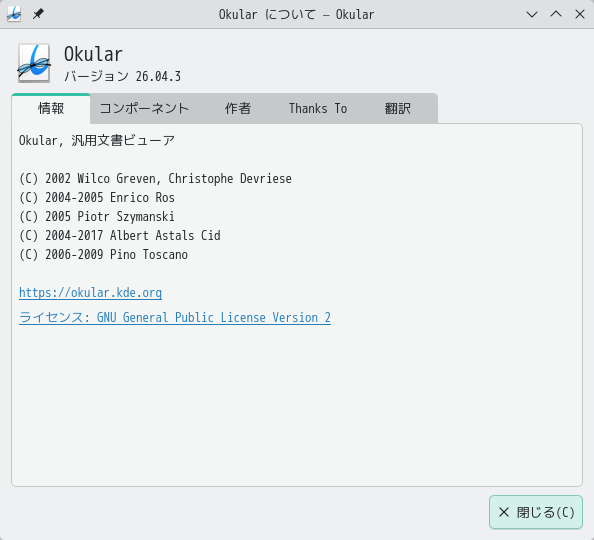The image size is (594, 540).
Task: Click the line 'Okular, 汎用文書ビューア'
Action: pyautogui.click(x=97, y=141)
